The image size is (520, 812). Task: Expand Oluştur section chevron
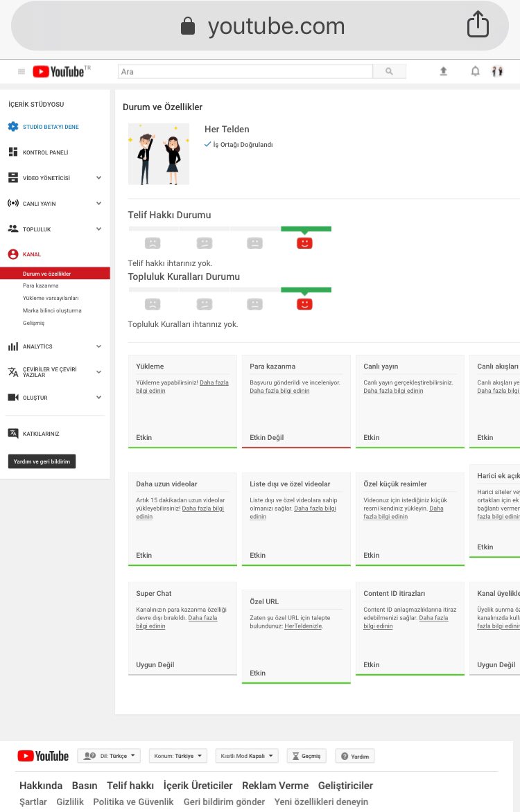point(98,397)
